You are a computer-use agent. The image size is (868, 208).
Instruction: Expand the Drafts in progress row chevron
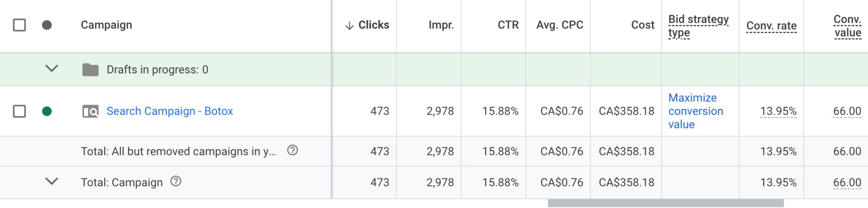52,68
